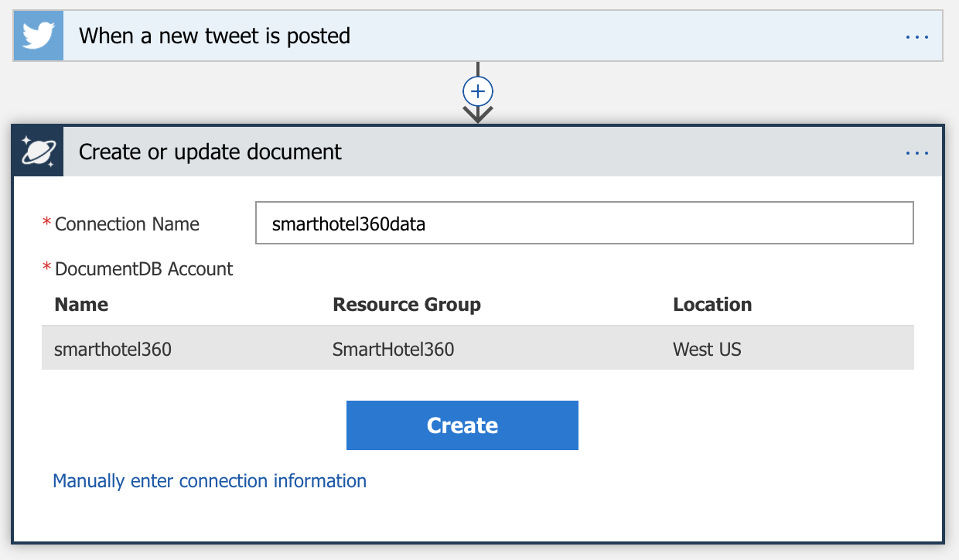Click the Create button
This screenshot has height=560, width=959.
[462, 425]
